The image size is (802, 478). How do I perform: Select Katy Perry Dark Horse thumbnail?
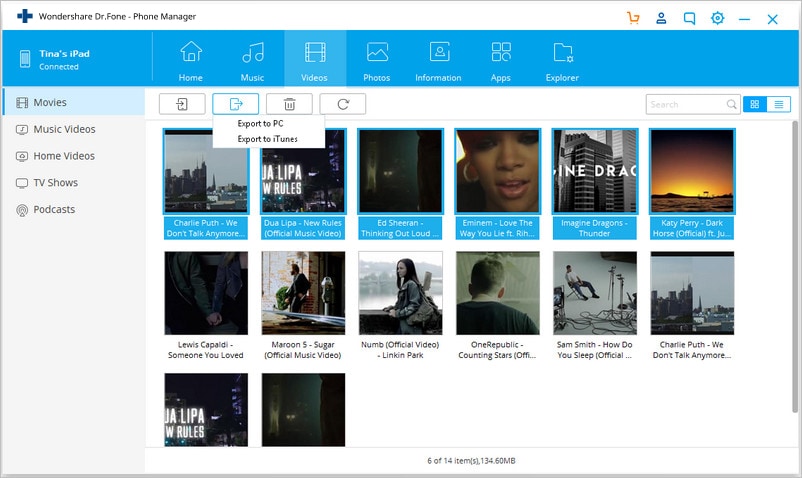tap(692, 171)
